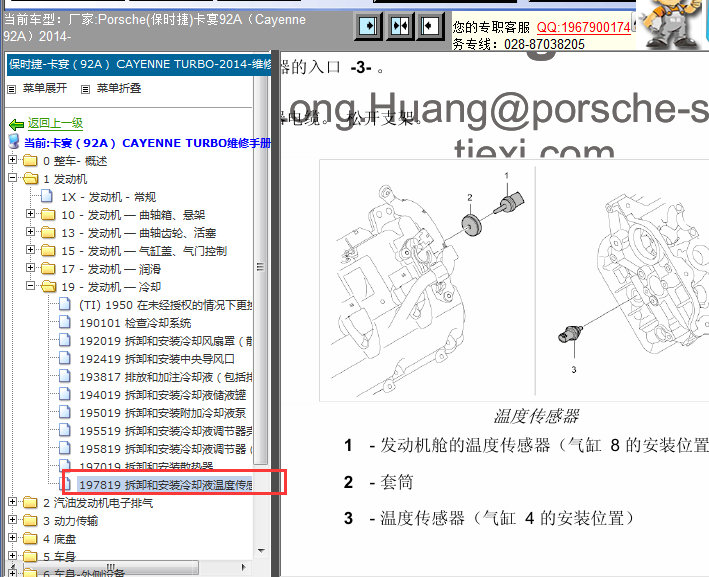
Task: Click the folder icon of 10 - 发动机 曲轴箱
Action: click(48, 214)
